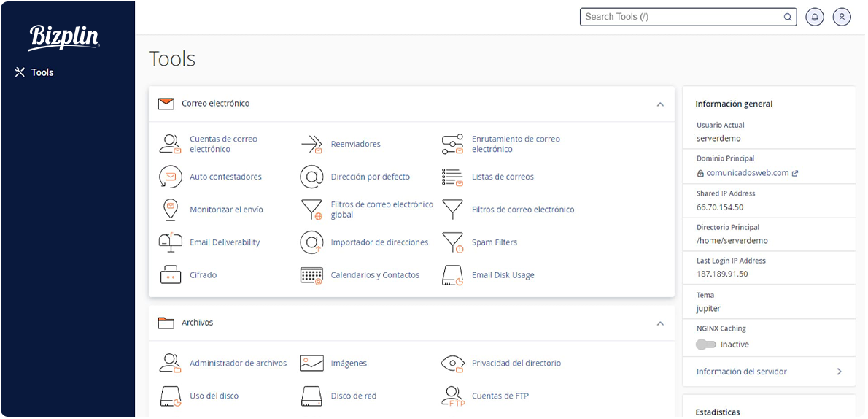Screen dimensions: 868x419
Task: Select Tools in the sidebar
Action: [34, 72]
